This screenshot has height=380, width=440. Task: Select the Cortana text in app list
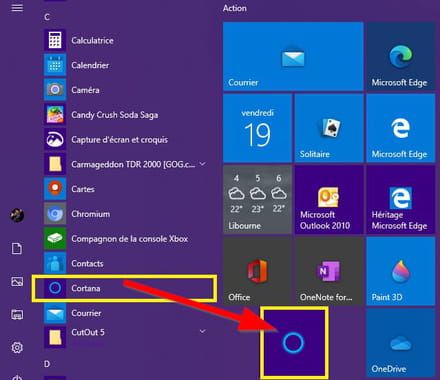(x=86, y=288)
